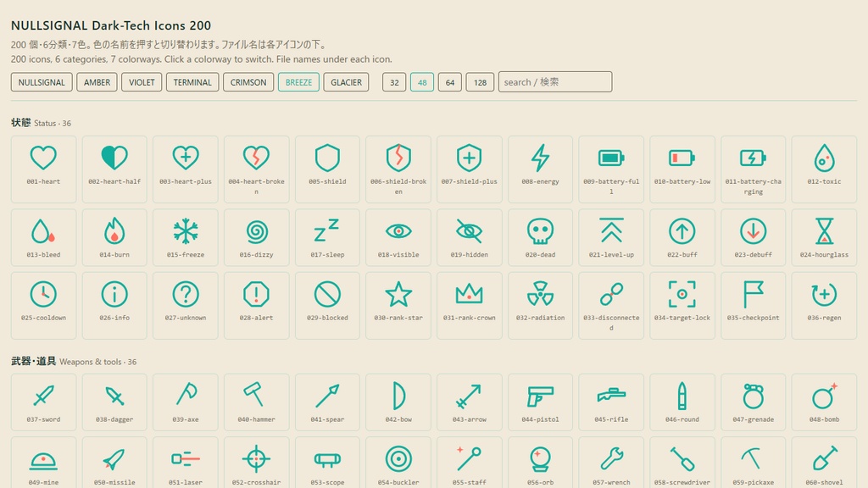
Task: Set icon size to 64
Action: tap(450, 82)
